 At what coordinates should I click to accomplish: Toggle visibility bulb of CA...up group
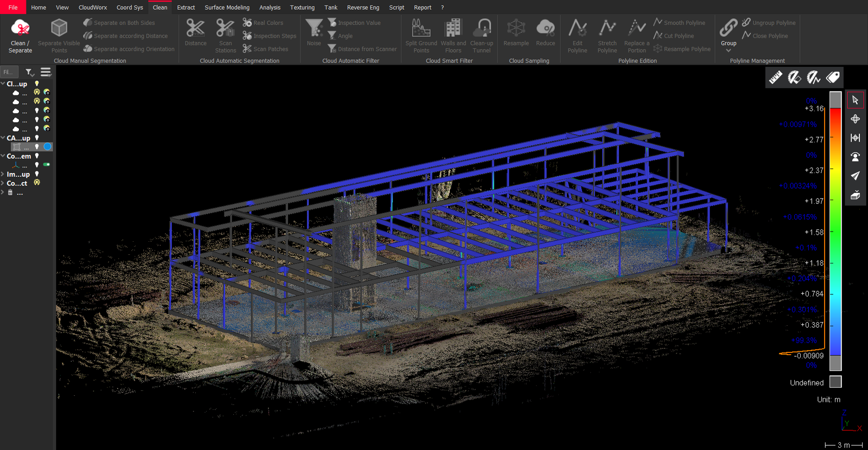pos(37,138)
